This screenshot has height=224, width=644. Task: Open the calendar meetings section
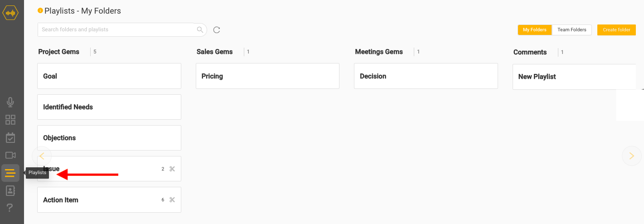(x=10, y=138)
